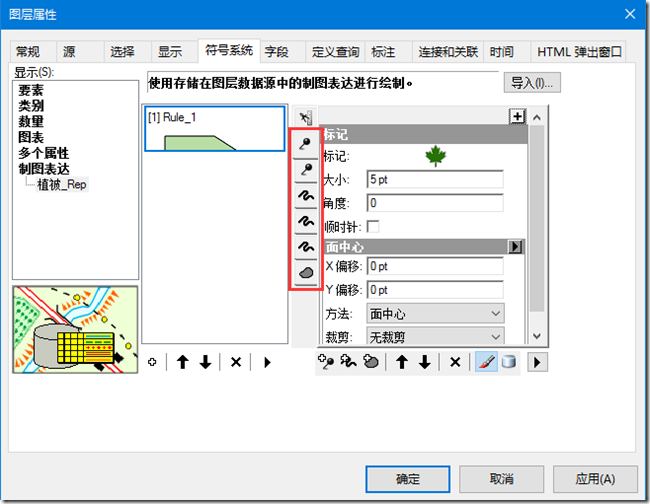Switch to the brush layer view
The width and height of the screenshot is (650, 504).
coord(486,362)
